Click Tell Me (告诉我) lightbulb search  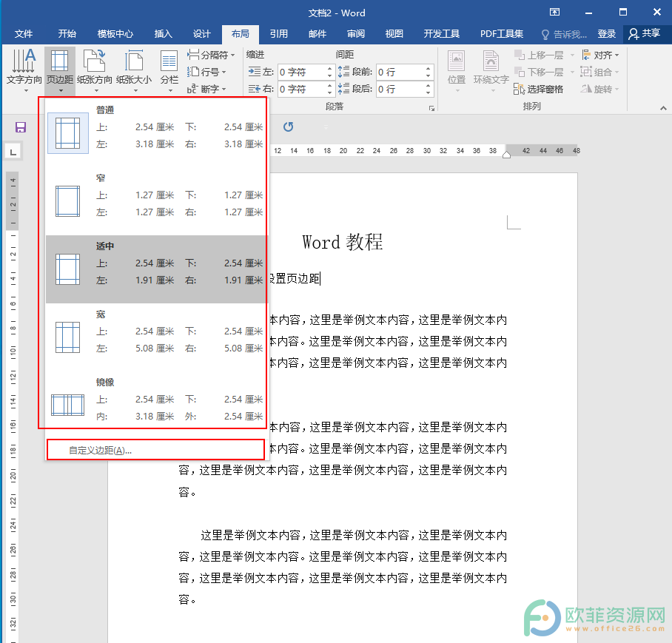pyautogui.click(x=564, y=34)
